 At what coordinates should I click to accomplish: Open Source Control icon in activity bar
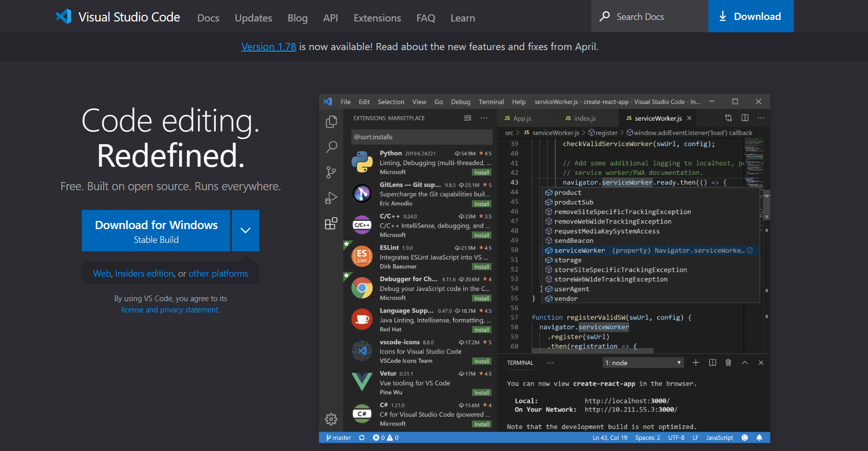click(x=331, y=172)
